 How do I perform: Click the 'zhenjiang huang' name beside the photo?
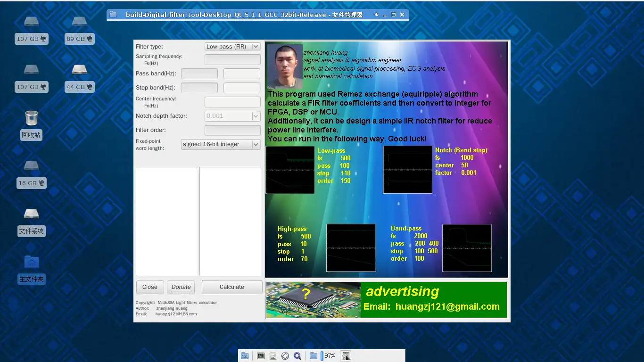(x=325, y=53)
